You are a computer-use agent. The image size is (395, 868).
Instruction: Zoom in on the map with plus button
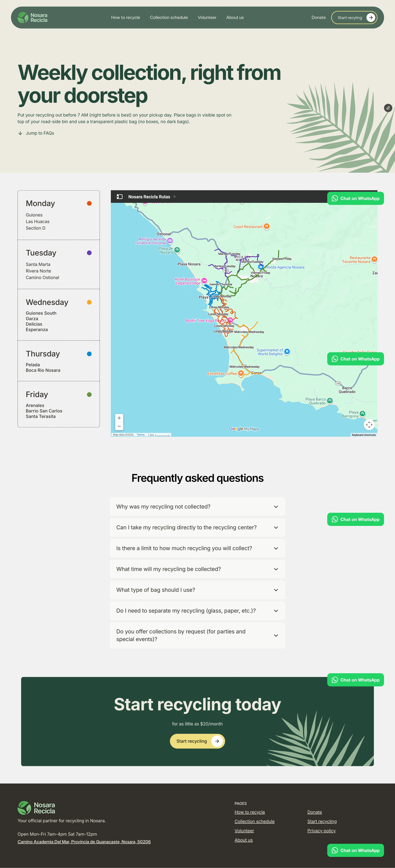(x=119, y=418)
